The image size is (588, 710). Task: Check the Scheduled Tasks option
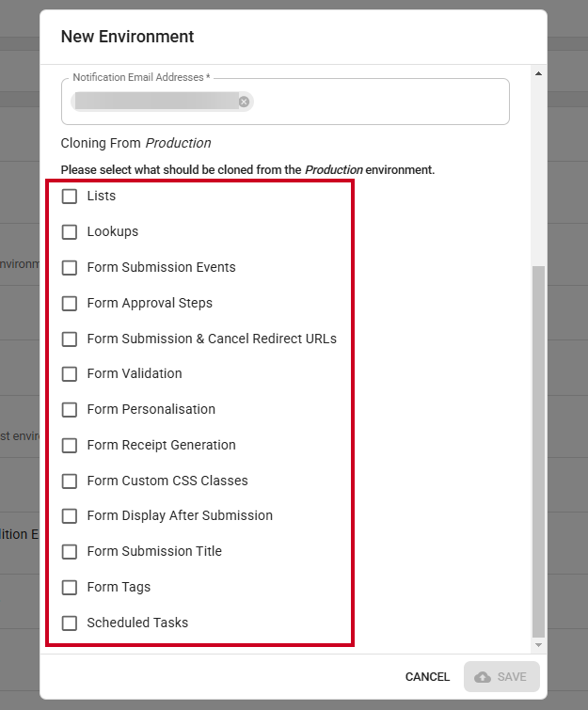click(70, 623)
